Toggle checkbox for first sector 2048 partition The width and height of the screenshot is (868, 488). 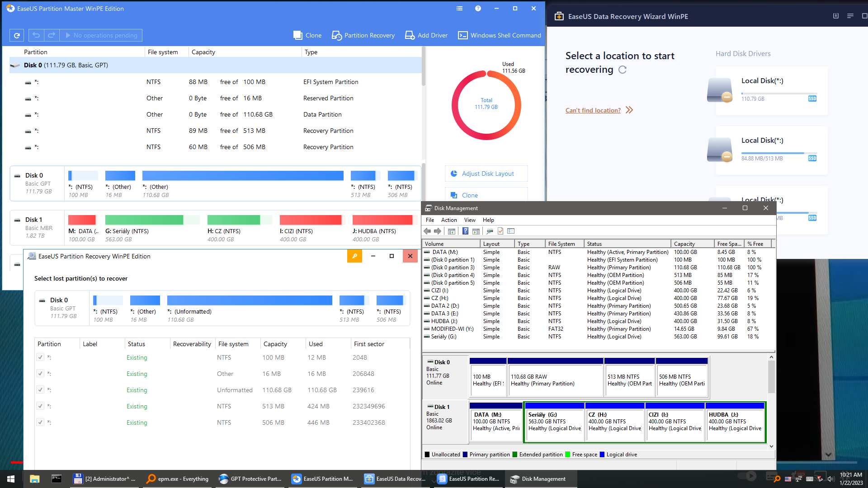[40, 357]
